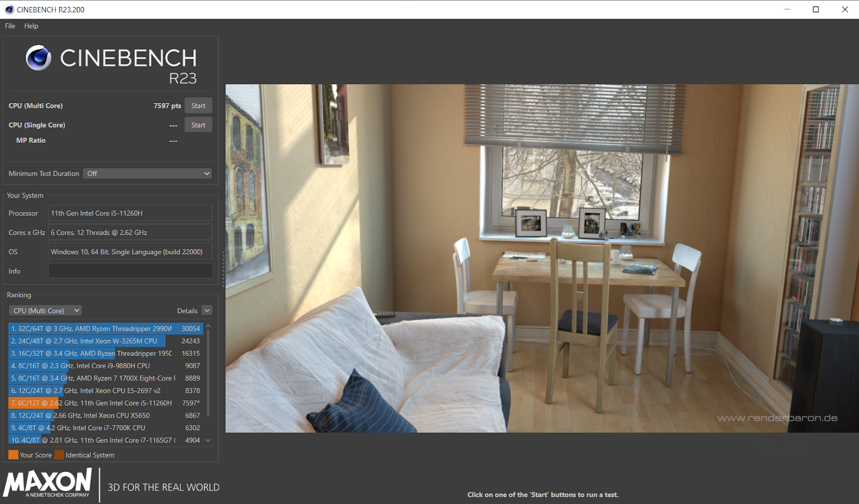The width and height of the screenshot is (859, 504).
Task: Select ranking row 3 Threadripper 195C
Action: (x=106, y=353)
